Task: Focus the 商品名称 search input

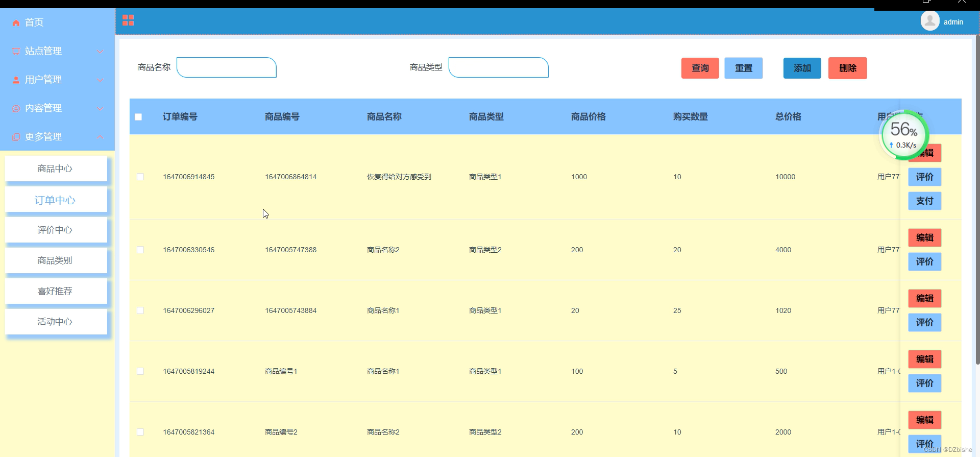Action: click(x=227, y=67)
